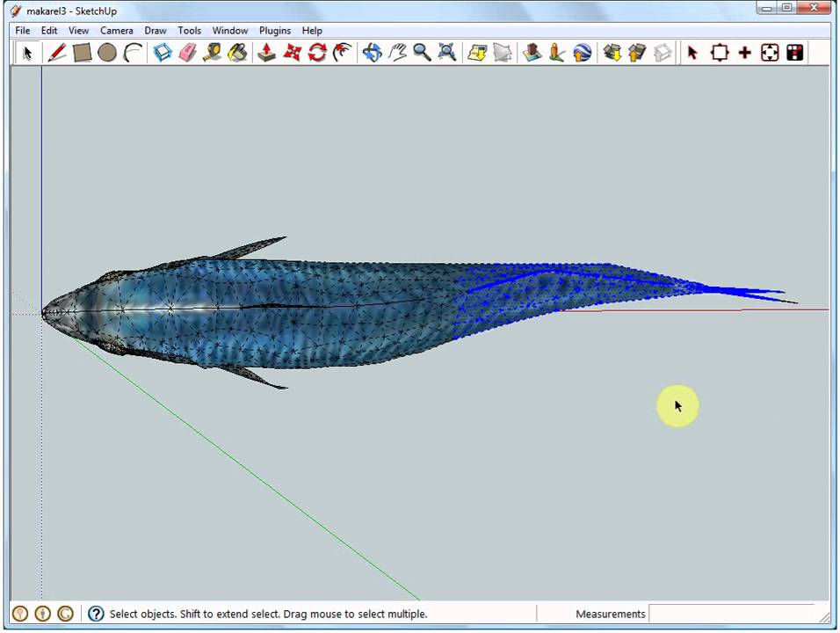Select the Push/Pull tool
Screen dimensions: 840x633
click(x=266, y=53)
